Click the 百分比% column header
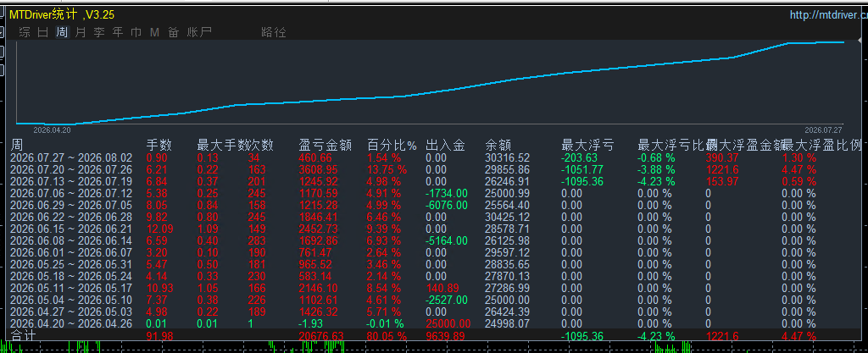Screen dimensions: 868x353 392,146
